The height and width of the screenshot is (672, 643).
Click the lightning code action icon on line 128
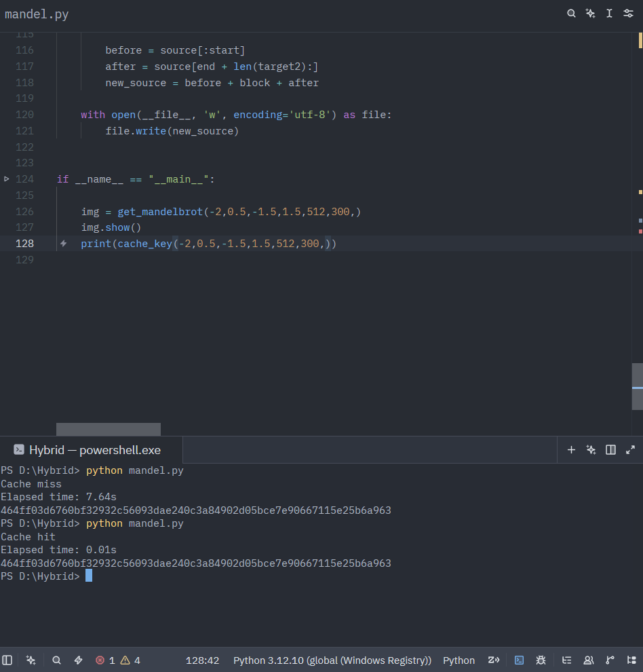(63, 244)
